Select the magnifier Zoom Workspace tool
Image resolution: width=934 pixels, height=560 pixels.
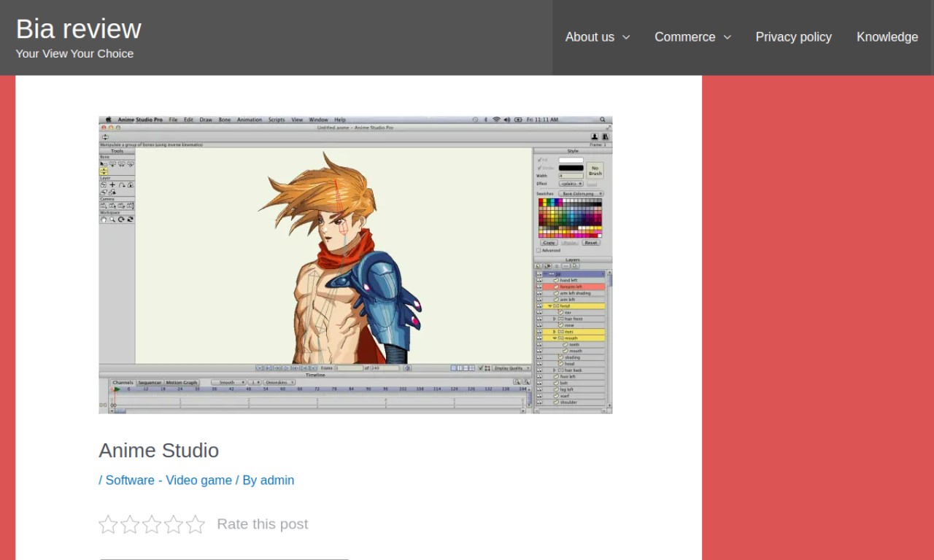pos(112,219)
